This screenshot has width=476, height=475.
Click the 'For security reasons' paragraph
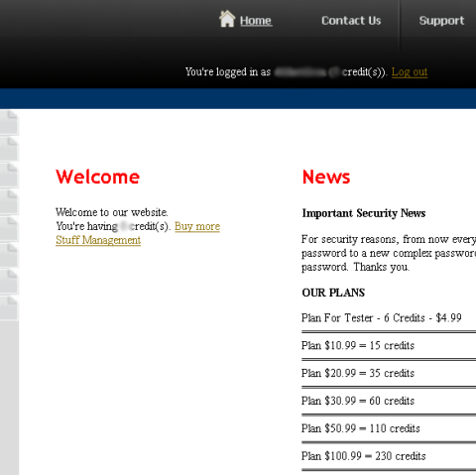pyautogui.click(x=389, y=253)
